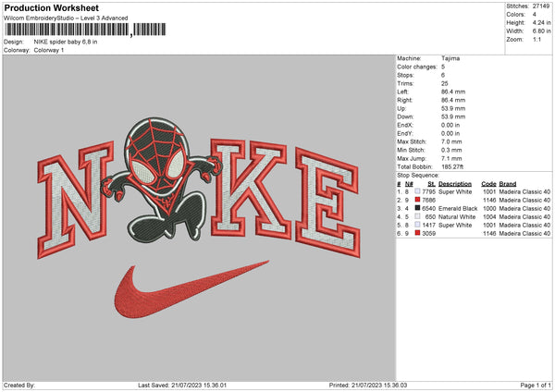Click the 'EndX:' label
555x392 pixels.
click(405, 125)
